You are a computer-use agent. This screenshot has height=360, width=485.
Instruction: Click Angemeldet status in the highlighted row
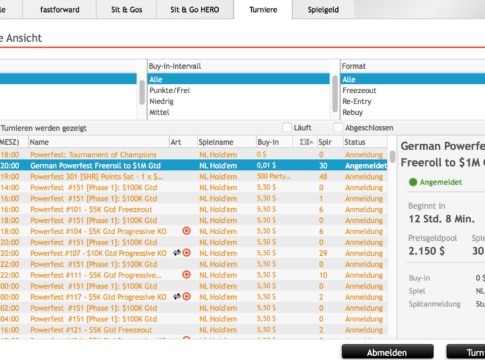(x=366, y=166)
